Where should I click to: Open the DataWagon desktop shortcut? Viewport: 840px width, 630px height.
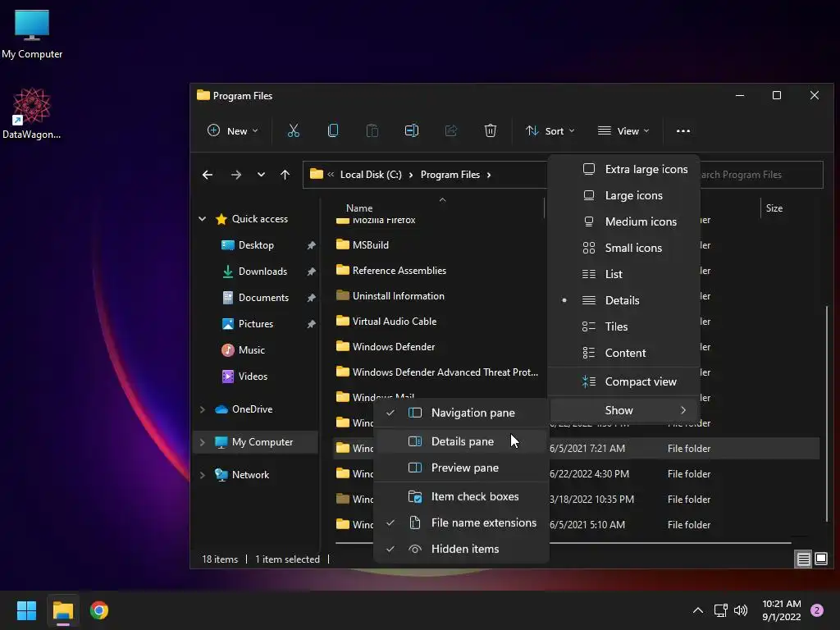click(32, 113)
